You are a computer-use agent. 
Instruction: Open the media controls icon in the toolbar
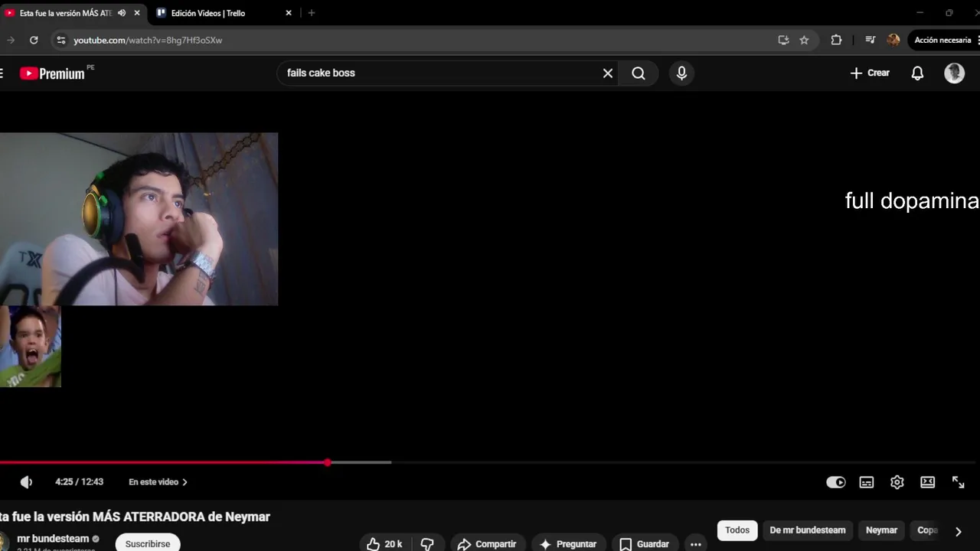tap(871, 40)
